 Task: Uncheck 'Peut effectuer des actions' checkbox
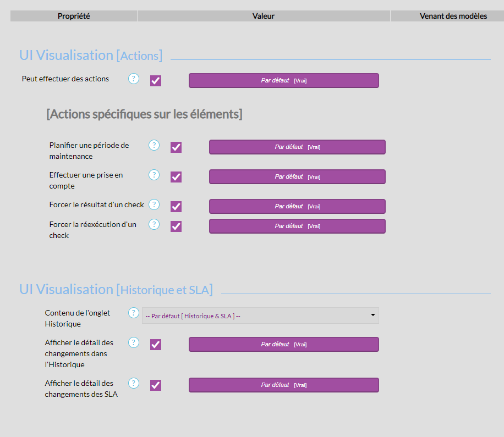[156, 81]
